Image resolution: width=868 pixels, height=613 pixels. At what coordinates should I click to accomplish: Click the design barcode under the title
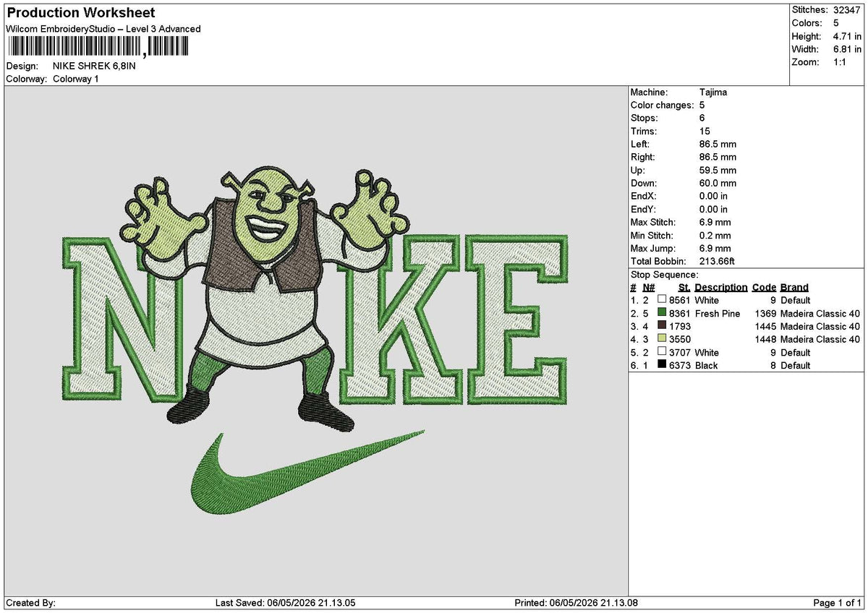coord(98,47)
